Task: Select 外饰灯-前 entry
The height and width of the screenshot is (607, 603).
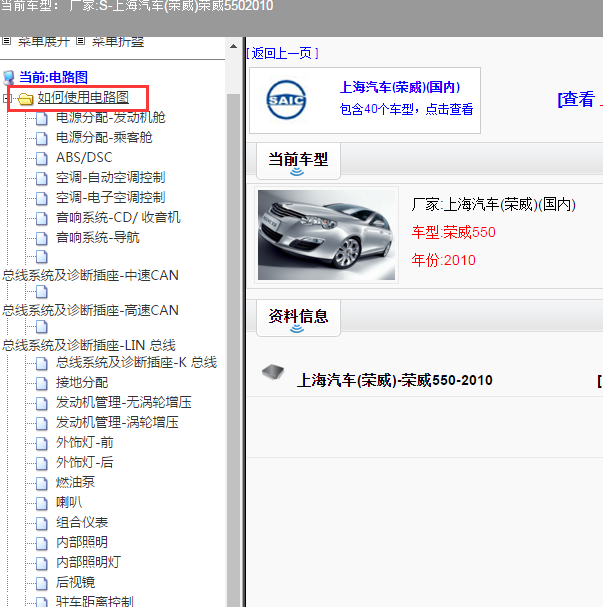Action: [85, 442]
